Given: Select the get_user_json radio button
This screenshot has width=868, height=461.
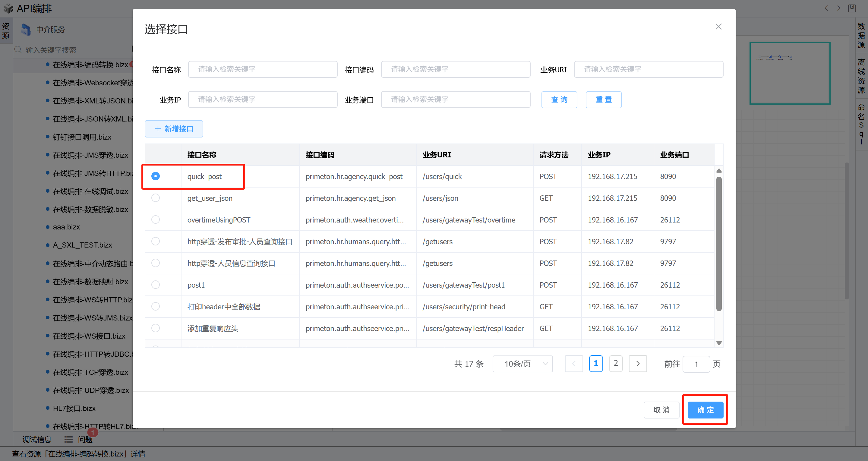Looking at the screenshot, I should point(155,198).
